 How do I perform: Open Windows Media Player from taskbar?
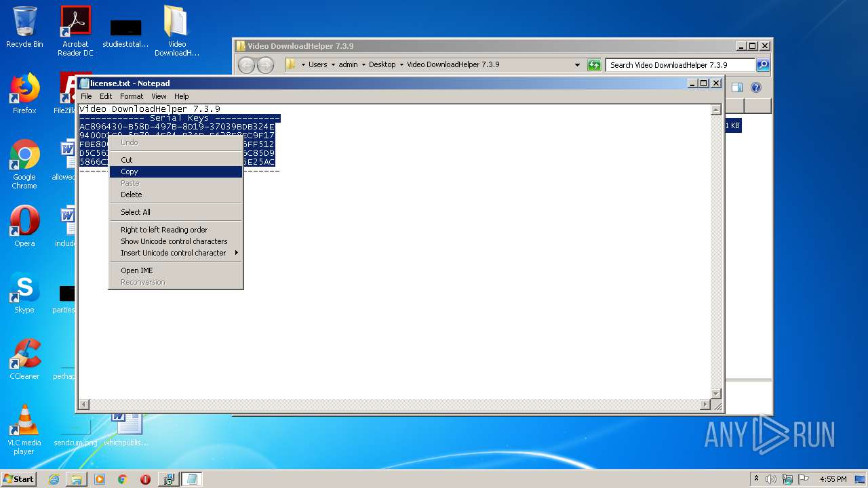click(x=100, y=479)
